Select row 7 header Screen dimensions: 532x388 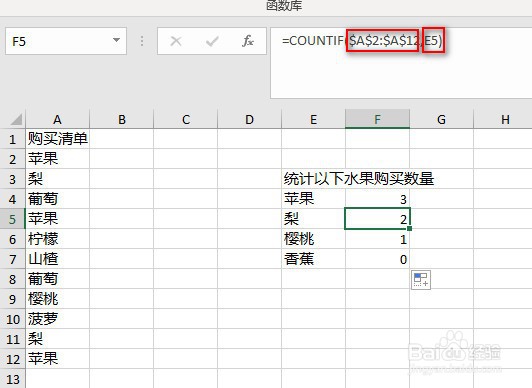(13, 259)
